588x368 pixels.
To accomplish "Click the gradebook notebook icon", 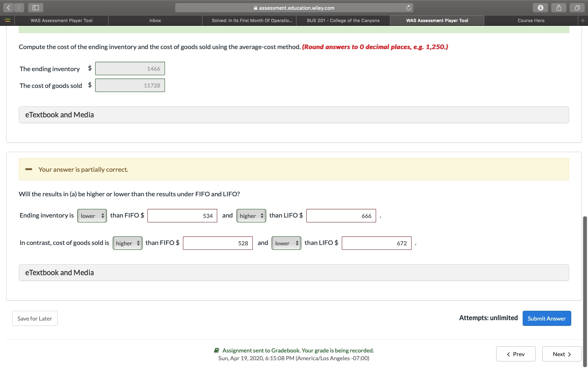I will pos(217,350).
